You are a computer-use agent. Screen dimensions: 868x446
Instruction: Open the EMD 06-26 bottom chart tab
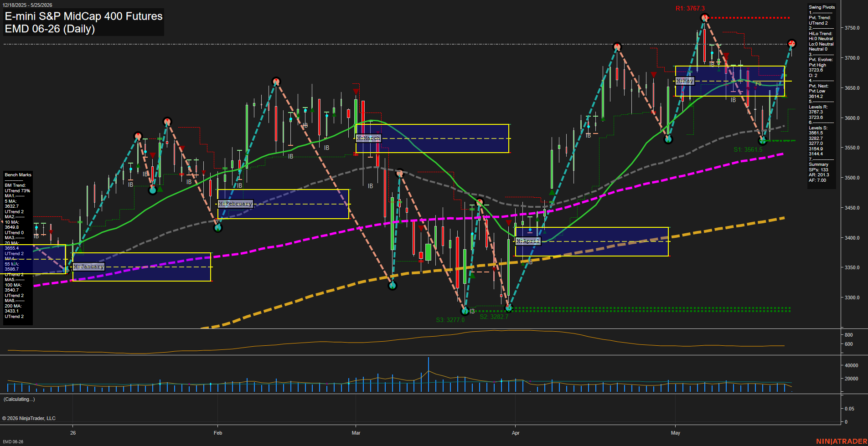pyautogui.click(x=13, y=442)
